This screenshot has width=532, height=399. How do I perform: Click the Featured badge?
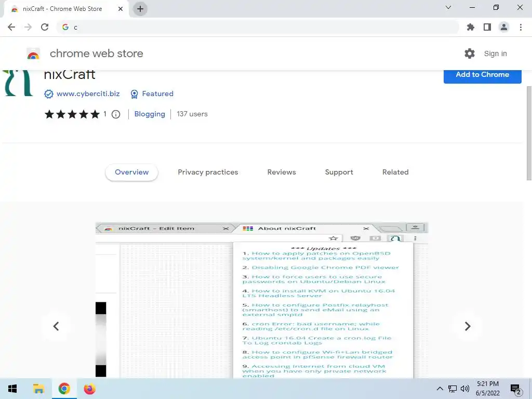click(x=152, y=94)
